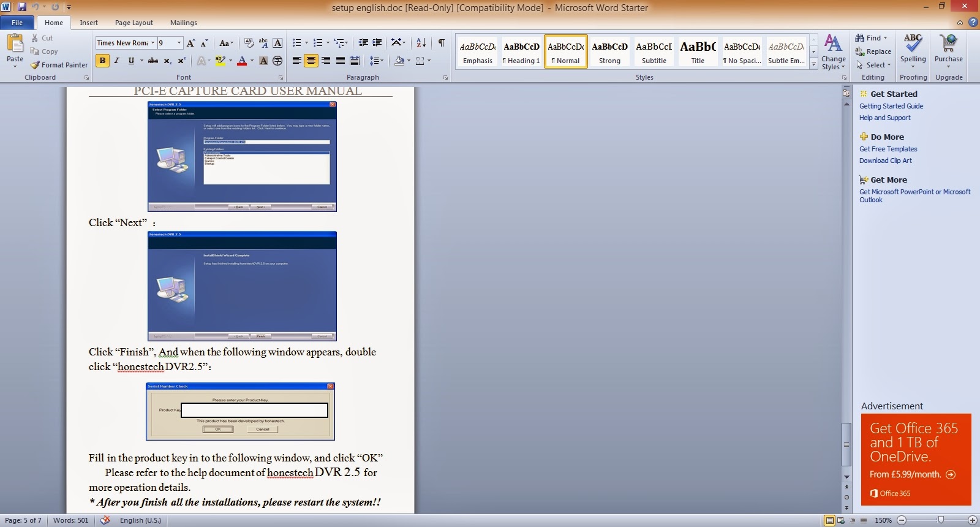Switch to Print Layout view
980x527 pixels.
(x=829, y=520)
